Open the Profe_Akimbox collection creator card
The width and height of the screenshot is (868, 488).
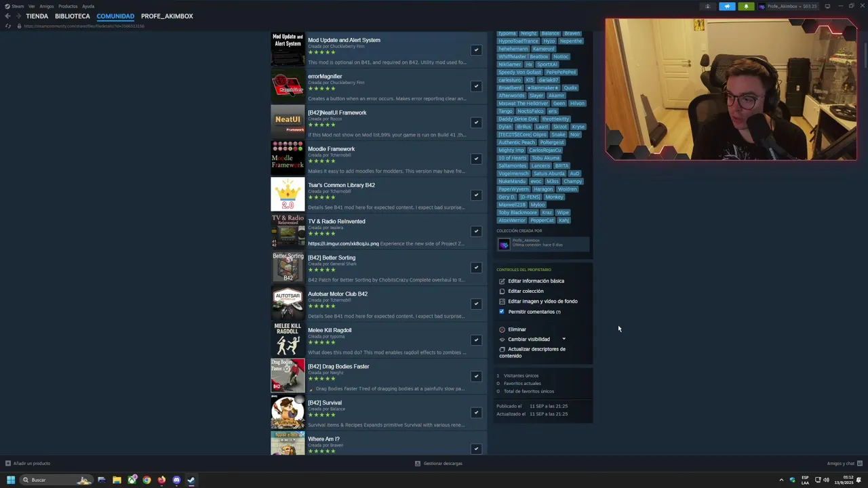click(542, 244)
